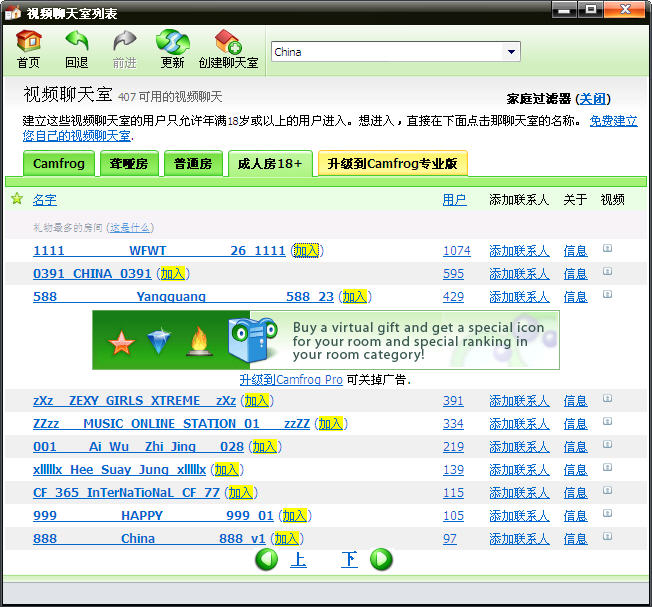The height and width of the screenshot is (607, 652).
Task: Click video icon for the 1074-user room
Action: (x=607, y=248)
